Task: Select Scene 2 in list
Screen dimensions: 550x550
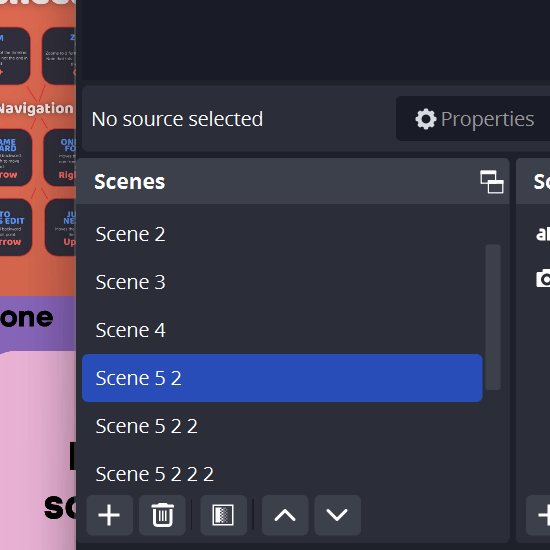Action: click(x=282, y=234)
